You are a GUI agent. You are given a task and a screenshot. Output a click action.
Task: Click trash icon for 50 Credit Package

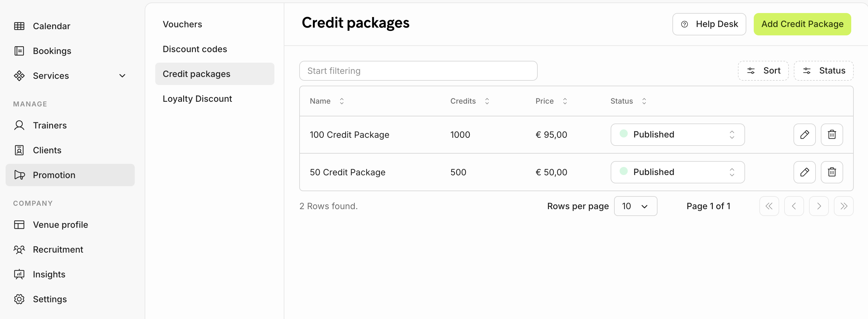click(831, 172)
